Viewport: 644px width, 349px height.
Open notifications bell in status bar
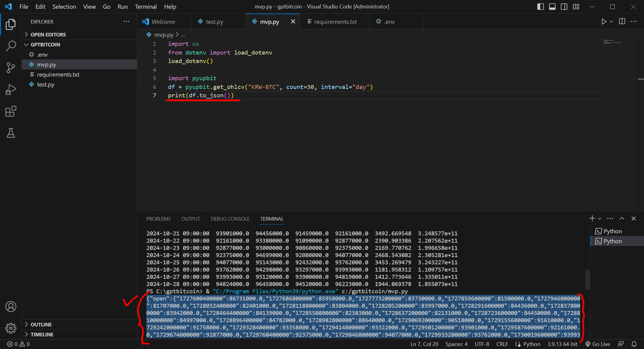[634, 344]
